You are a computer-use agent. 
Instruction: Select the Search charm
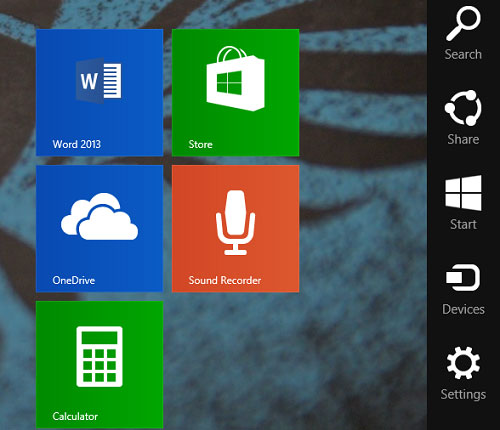click(x=463, y=33)
